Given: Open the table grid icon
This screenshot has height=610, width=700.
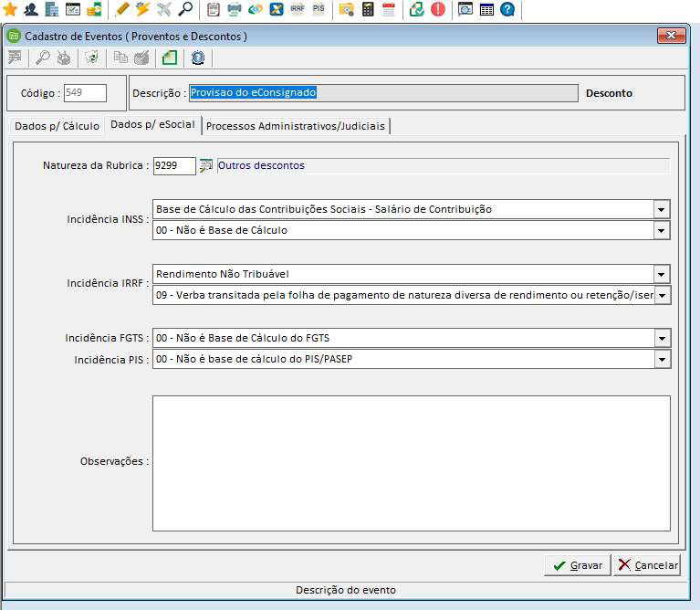Looking at the screenshot, I should click(x=486, y=9).
